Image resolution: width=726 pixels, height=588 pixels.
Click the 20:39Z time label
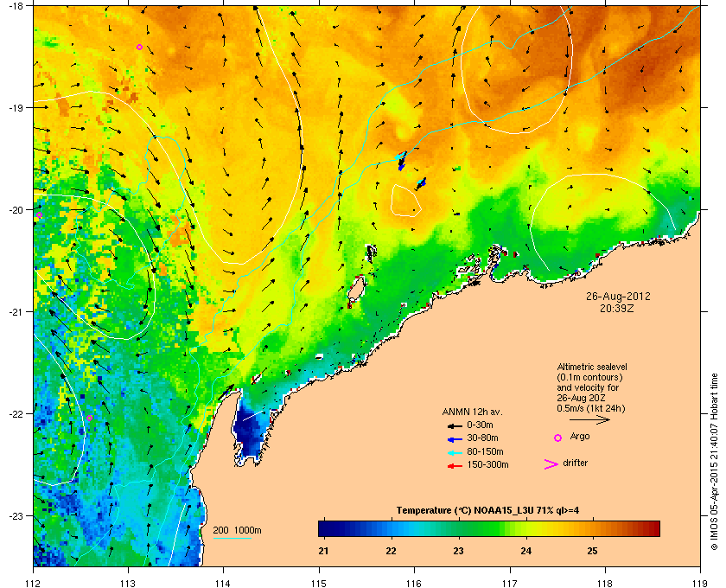pyautogui.click(x=617, y=308)
